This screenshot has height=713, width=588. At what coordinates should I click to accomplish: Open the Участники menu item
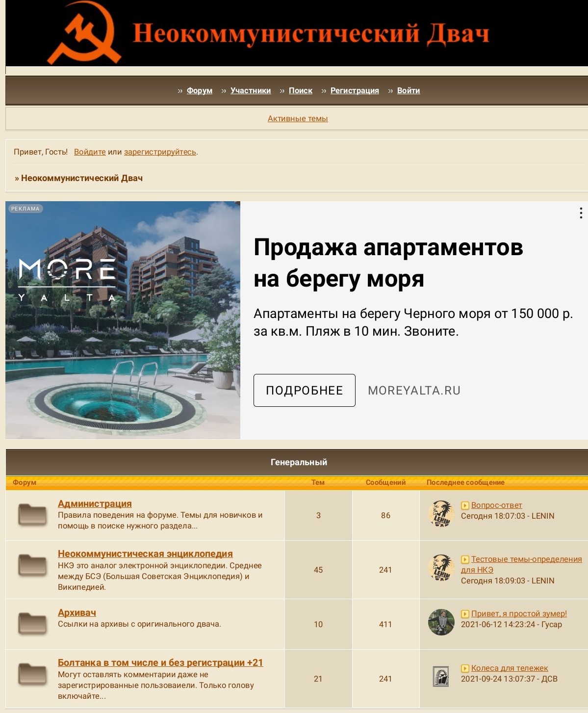click(251, 91)
